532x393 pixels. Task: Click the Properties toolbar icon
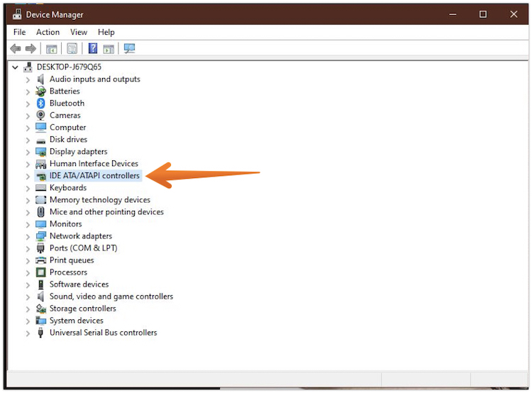click(x=72, y=49)
